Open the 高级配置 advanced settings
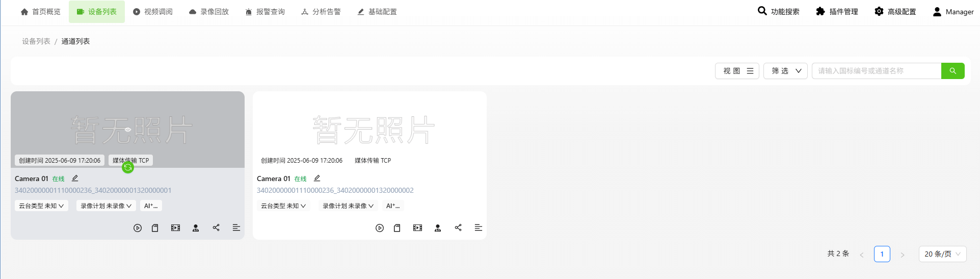Image resolution: width=980 pixels, height=279 pixels. [895, 12]
